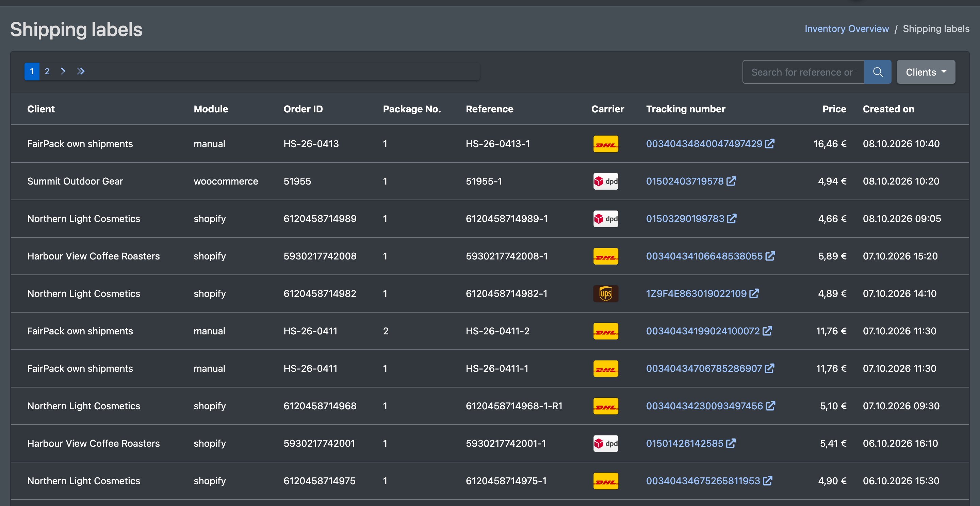This screenshot has width=980, height=506.
Task: Select price 16,46 € cell
Action: coord(830,144)
